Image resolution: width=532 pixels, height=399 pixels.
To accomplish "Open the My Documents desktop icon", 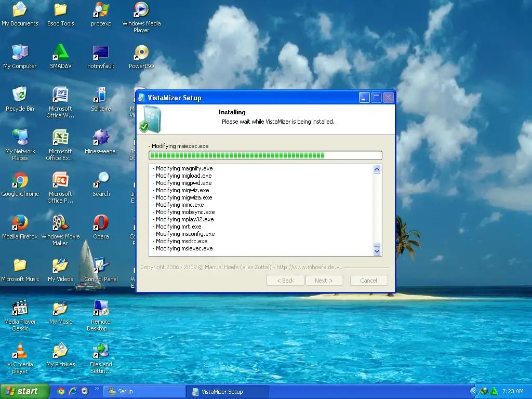I will click(x=20, y=14).
